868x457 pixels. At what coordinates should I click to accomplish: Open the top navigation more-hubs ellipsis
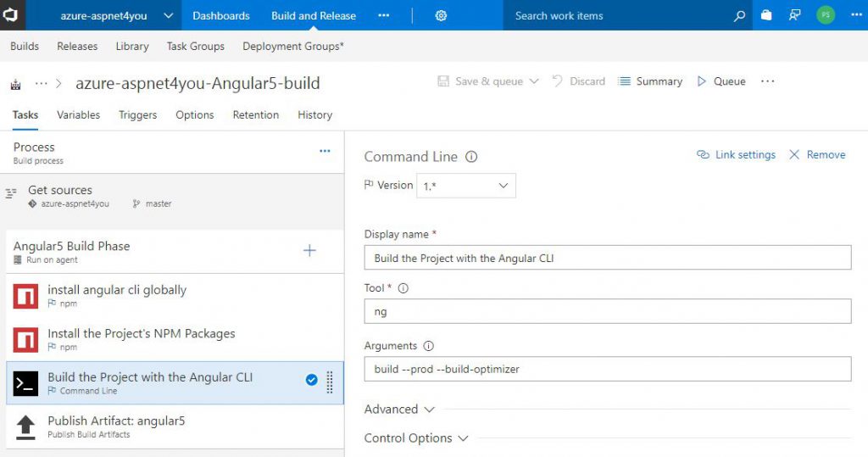(x=384, y=15)
